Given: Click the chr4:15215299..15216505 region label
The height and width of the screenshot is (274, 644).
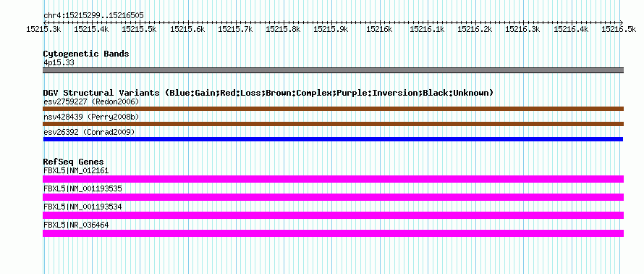Looking at the screenshot, I should pos(93,16).
